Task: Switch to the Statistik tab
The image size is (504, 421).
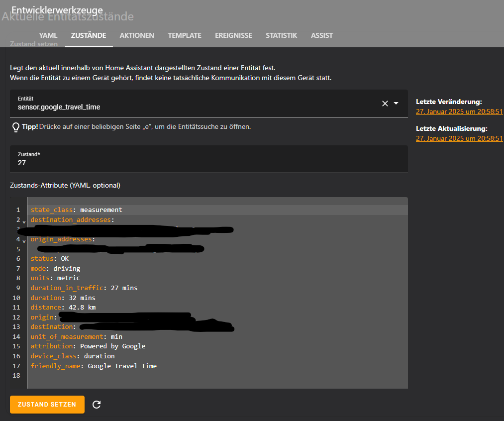Action: coord(281,35)
